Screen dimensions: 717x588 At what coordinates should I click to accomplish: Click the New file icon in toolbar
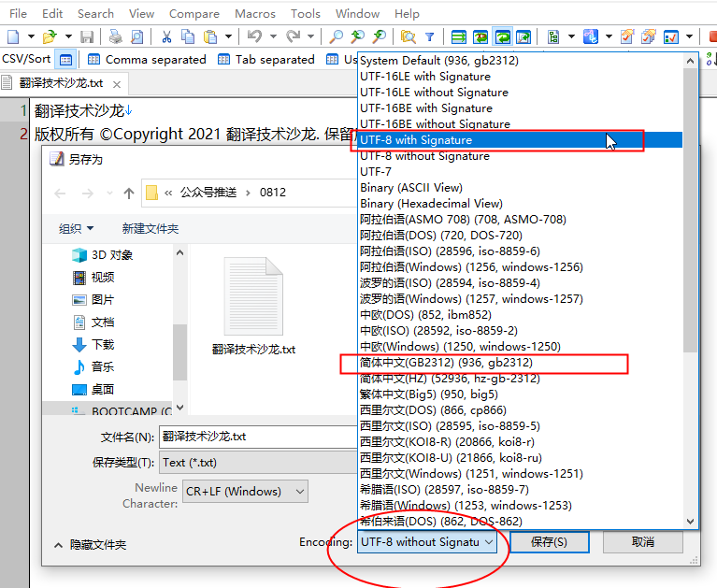tap(13, 36)
